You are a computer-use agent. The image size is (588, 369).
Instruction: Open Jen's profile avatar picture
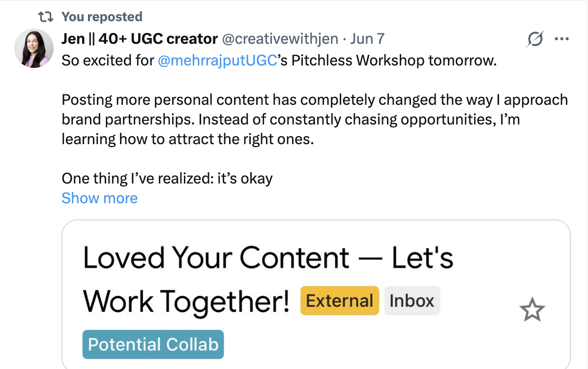click(x=34, y=48)
